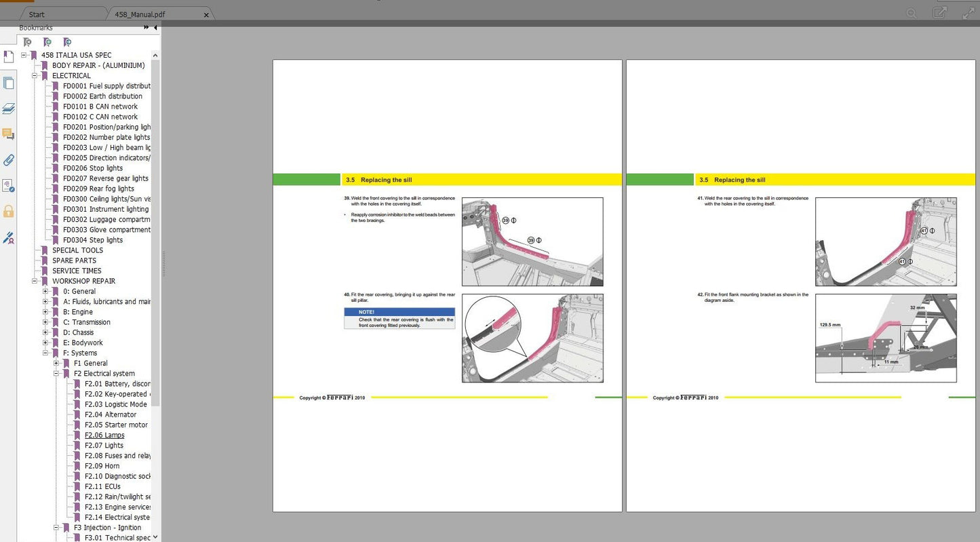980x542 pixels.
Task: Collapse the Bookmarks panel with the arrow
Action: click(x=155, y=28)
